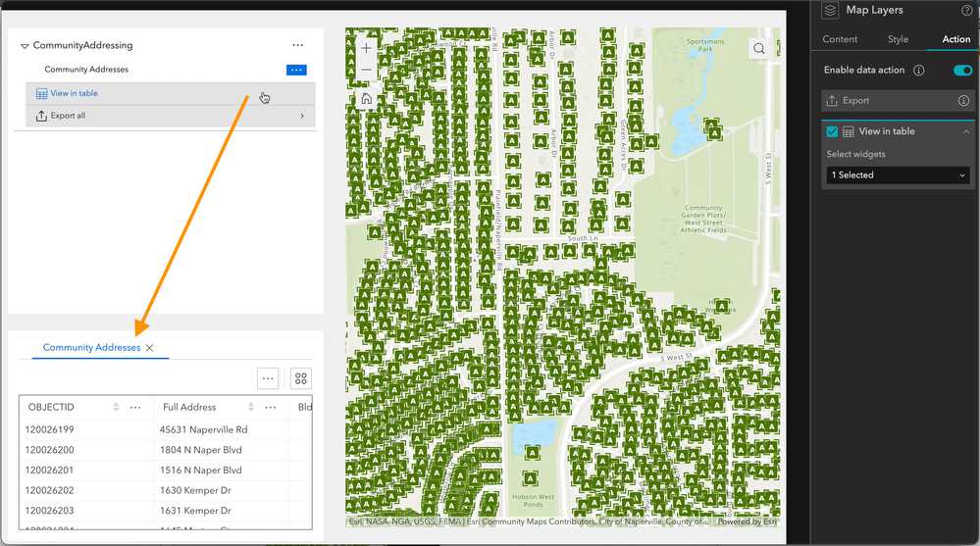980x546 pixels.
Task: Sort by Full Address column arrows
Action: click(250, 408)
